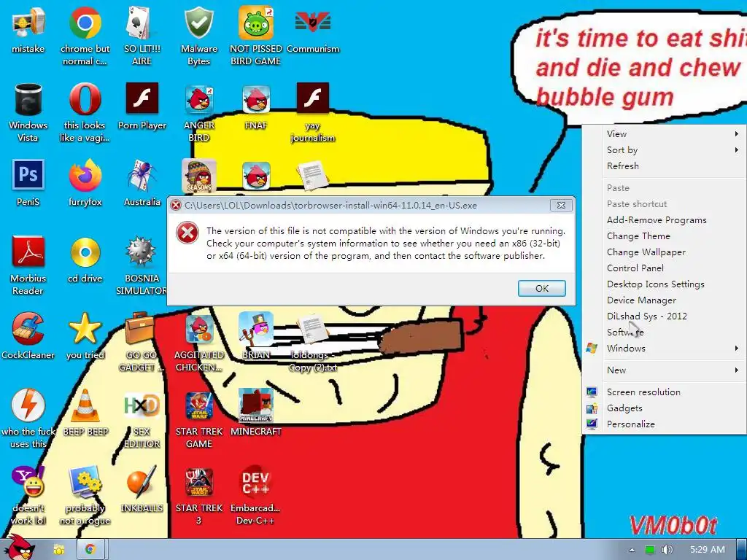
Task: Open the 'furryfox' Firefox icon
Action: pyautogui.click(x=85, y=183)
